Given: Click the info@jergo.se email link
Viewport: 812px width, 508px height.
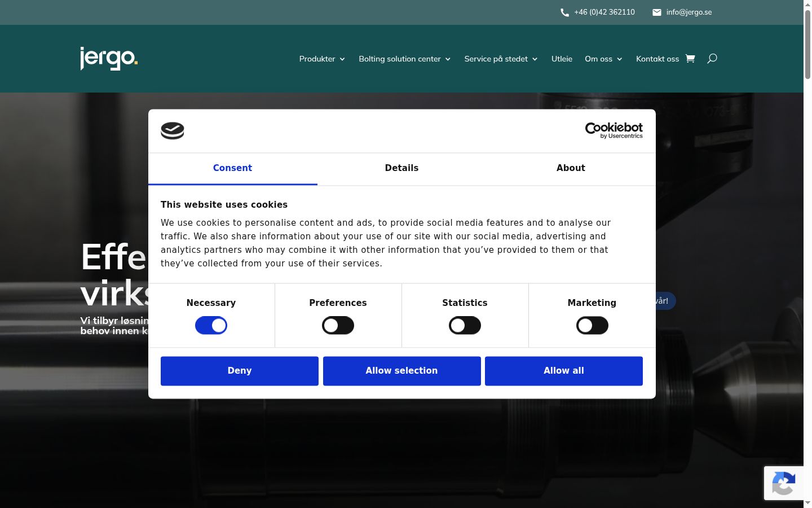Looking at the screenshot, I should [689, 12].
